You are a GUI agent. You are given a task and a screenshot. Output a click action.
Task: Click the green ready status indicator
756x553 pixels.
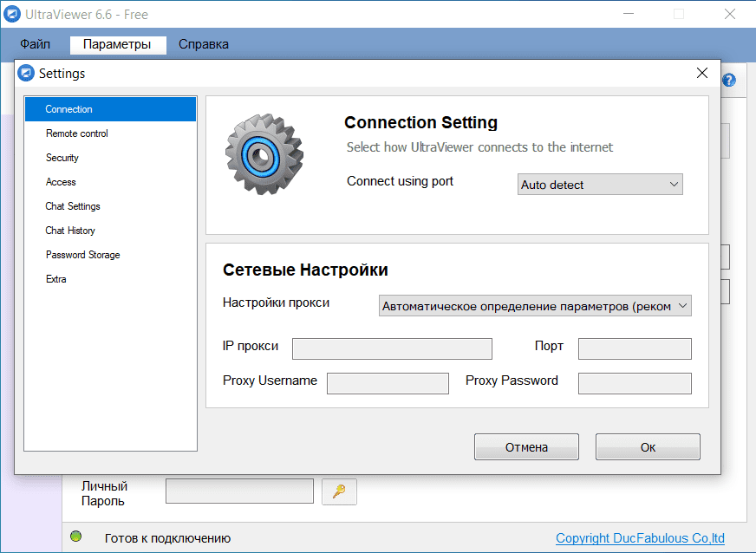tap(76, 537)
